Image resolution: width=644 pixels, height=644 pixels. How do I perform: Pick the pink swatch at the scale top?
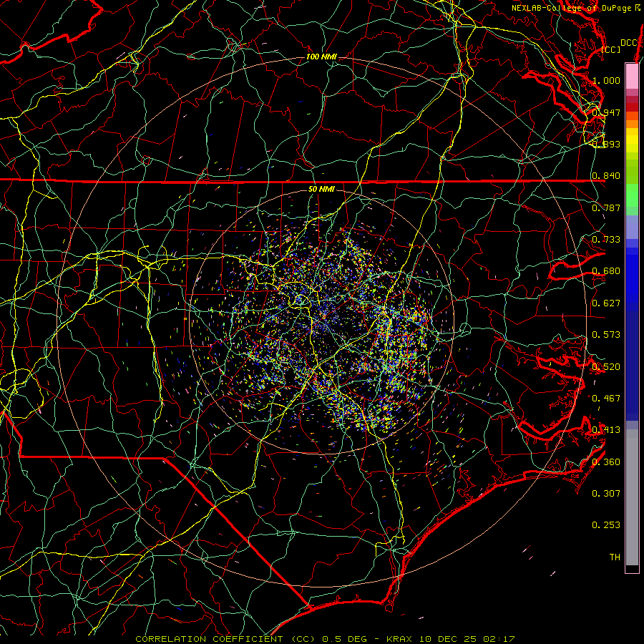coord(632,77)
